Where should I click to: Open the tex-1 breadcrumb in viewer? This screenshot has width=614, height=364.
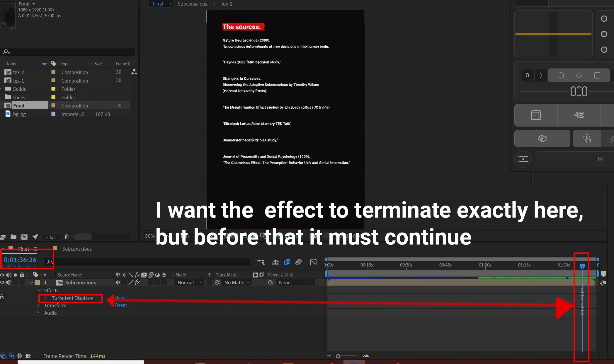(x=227, y=4)
